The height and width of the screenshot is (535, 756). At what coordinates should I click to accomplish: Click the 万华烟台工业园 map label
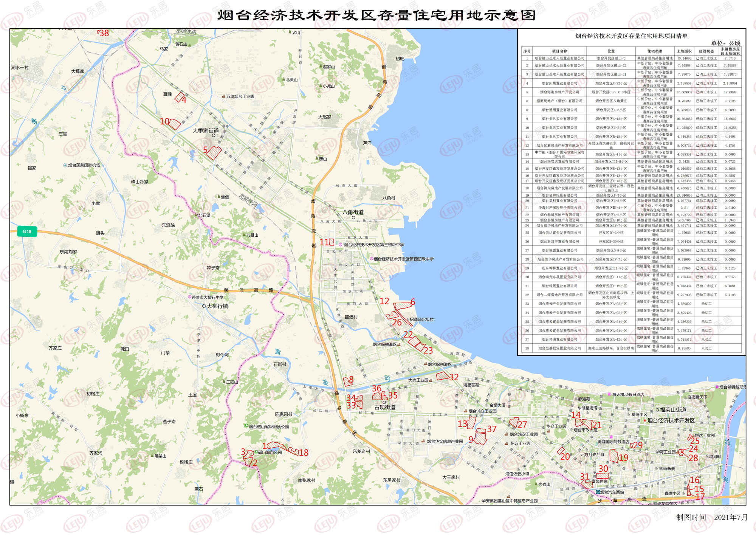240,96
